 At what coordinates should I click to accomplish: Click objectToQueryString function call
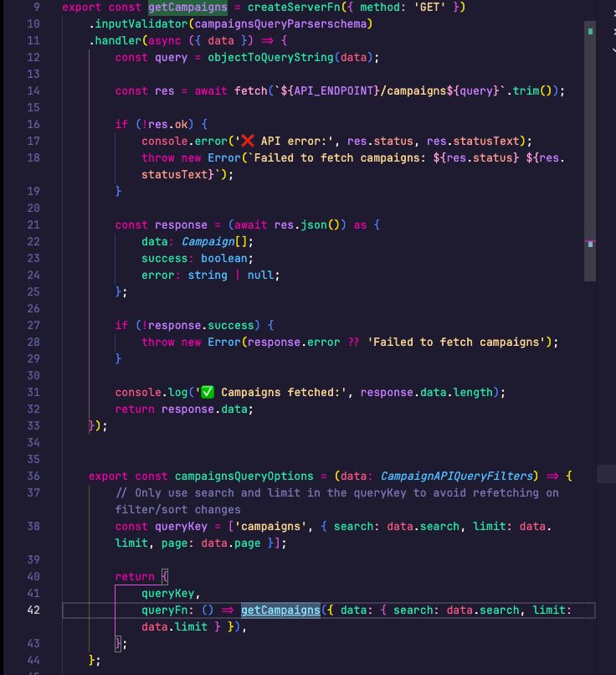[270, 57]
